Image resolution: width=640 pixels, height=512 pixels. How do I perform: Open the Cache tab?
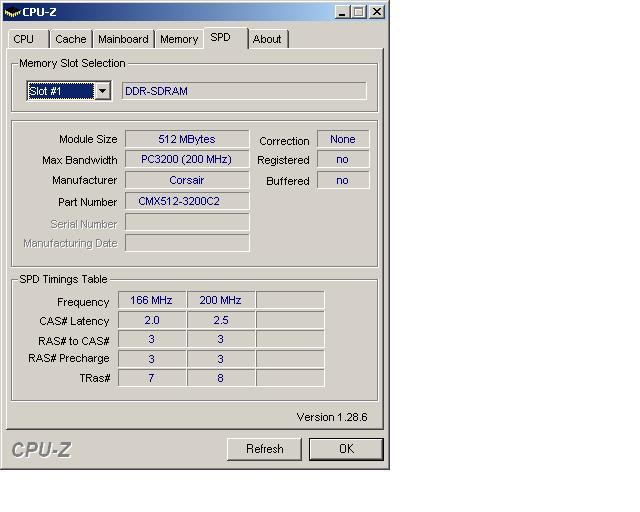click(71, 39)
